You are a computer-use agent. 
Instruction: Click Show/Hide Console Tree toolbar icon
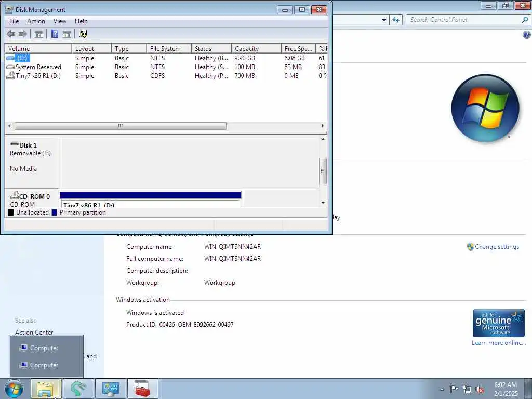38,34
